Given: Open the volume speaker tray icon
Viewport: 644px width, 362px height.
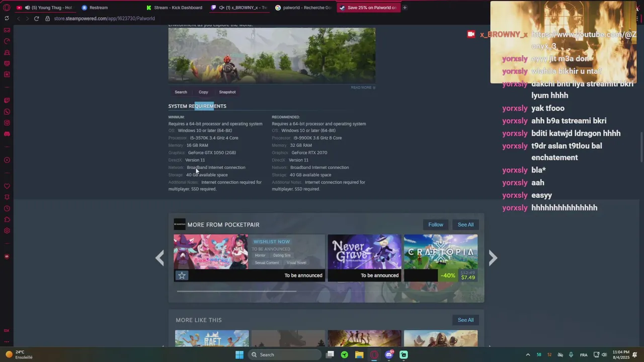Looking at the screenshot, I should [604, 355].
